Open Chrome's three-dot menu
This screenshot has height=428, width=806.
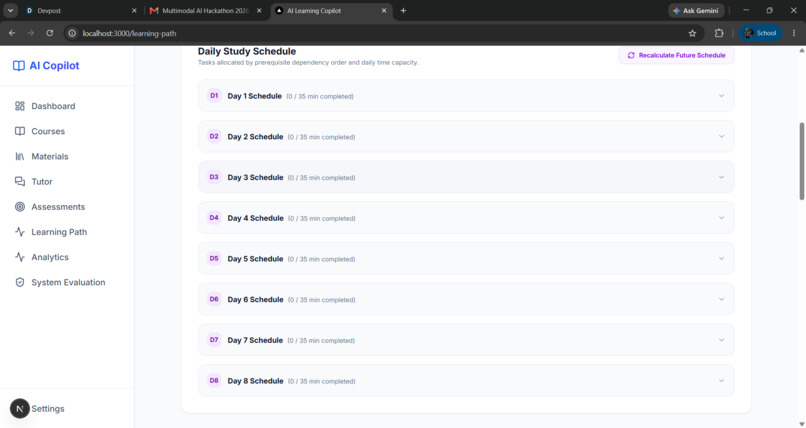coord(794,33)
